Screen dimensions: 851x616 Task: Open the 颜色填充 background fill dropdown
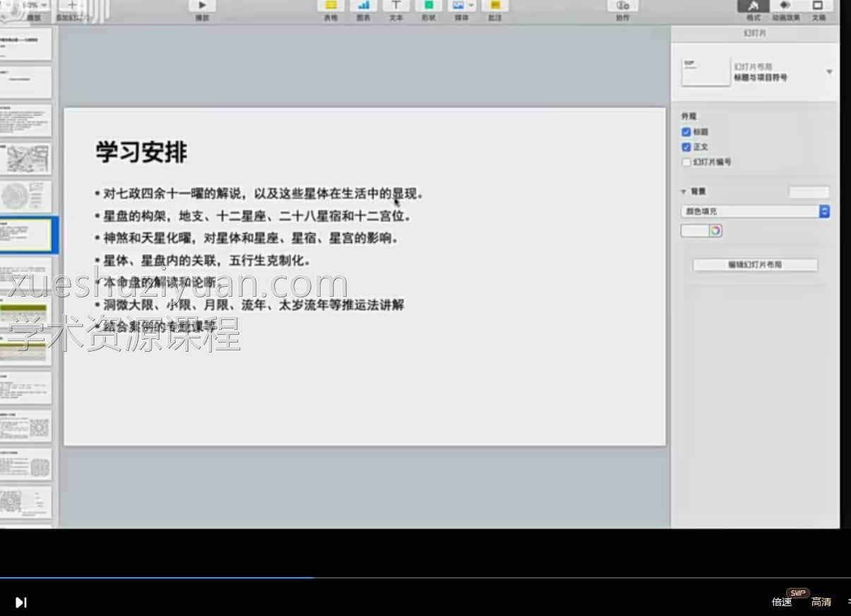coord(754,211)
